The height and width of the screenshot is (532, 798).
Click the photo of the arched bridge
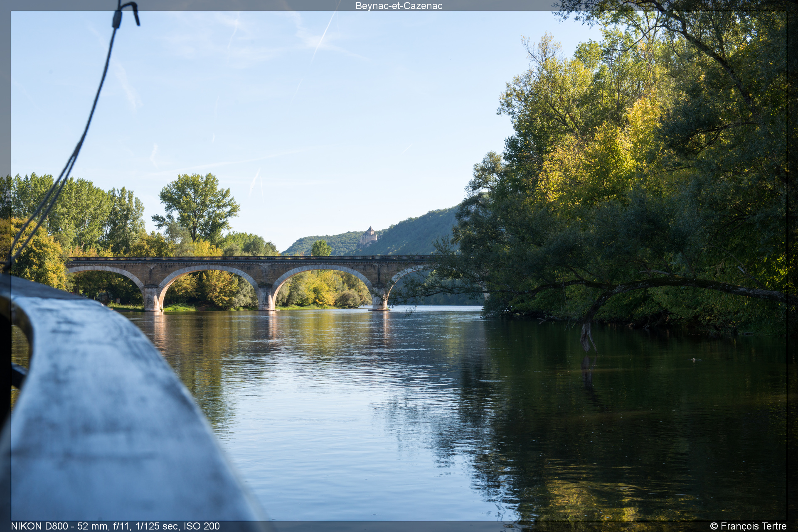pyautogui.click(x=399, y=266)
